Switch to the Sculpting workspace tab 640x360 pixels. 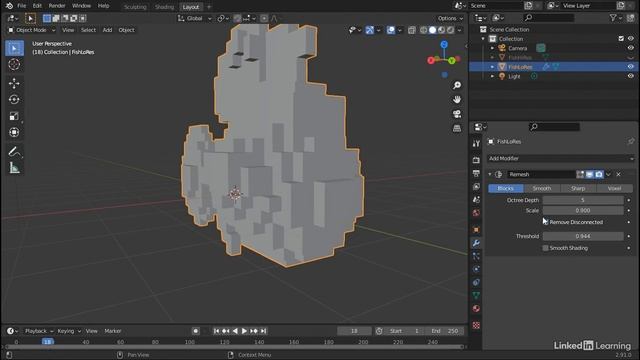135,7
